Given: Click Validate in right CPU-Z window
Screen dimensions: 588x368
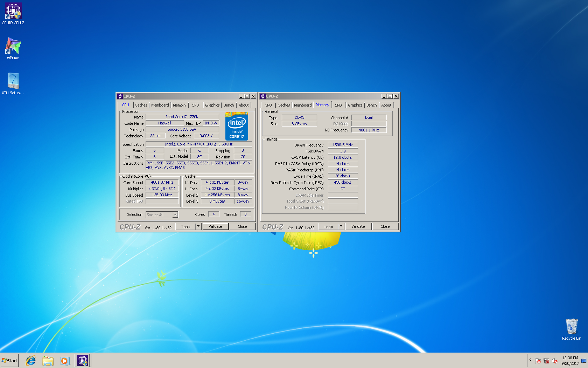Looking at the screenshot, I should tap(358, 227).
